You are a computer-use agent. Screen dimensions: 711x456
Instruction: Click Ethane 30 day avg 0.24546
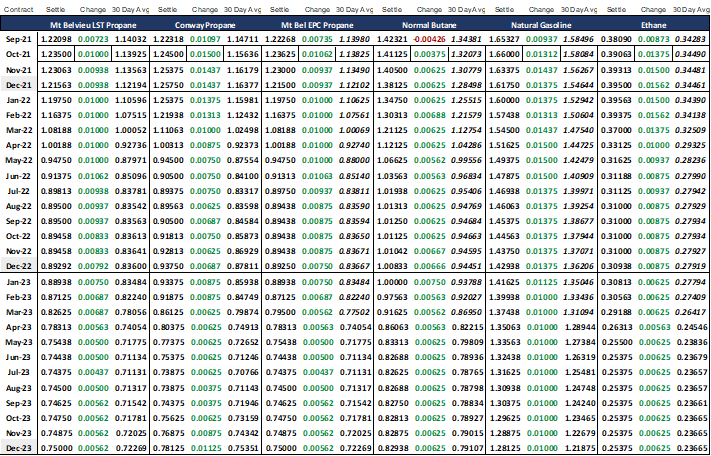[x=692, y=327]
